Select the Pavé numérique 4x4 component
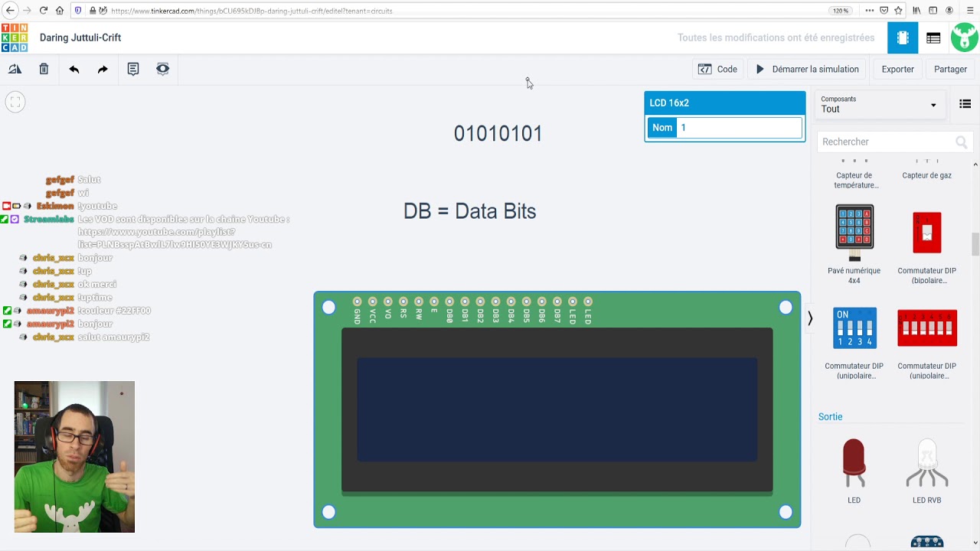Image resolution: width=980 pixels, height=551 pixels. 854,243
